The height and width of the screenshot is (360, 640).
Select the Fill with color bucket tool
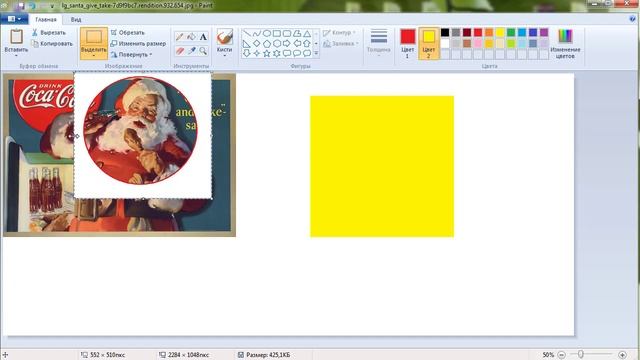point(191,37)
